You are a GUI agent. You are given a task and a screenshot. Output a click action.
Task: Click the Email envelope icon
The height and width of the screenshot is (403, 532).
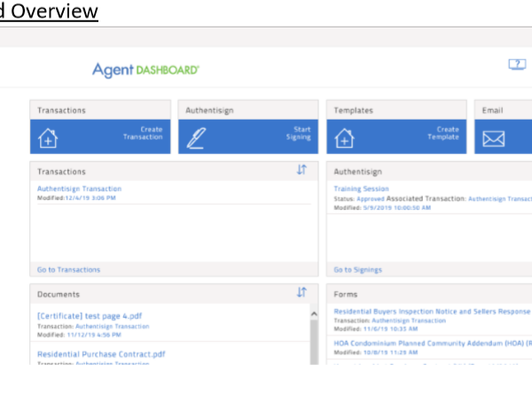click(x=493, y=139)
